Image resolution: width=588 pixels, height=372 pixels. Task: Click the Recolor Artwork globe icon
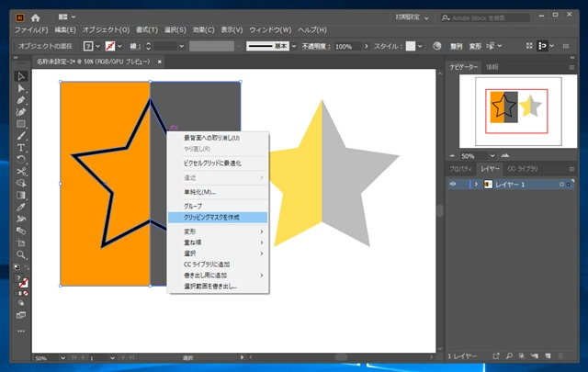437,46
